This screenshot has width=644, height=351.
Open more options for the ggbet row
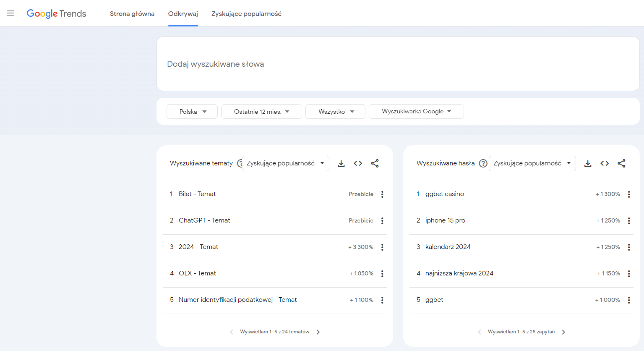[629, 300]
